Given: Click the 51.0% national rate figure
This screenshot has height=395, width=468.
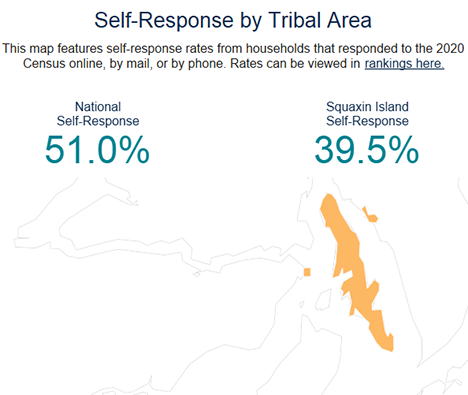Looking at the screenshot, I should 97,150.
